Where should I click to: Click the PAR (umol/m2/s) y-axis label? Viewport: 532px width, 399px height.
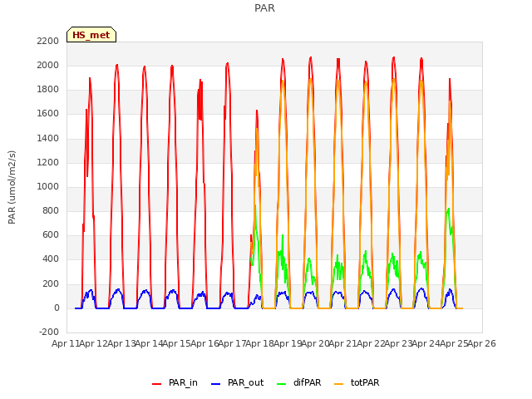coord(12,187)
